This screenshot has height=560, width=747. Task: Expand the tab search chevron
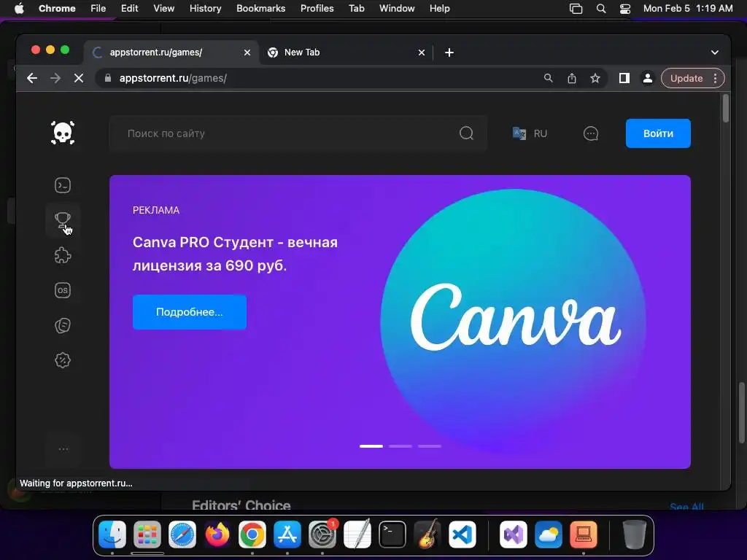[x=715, y=52]
